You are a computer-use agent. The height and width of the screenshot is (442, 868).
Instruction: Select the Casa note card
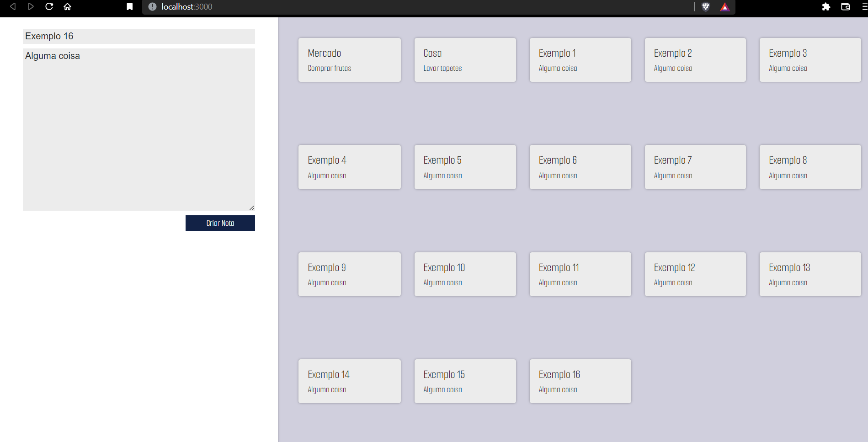(465, 60)
